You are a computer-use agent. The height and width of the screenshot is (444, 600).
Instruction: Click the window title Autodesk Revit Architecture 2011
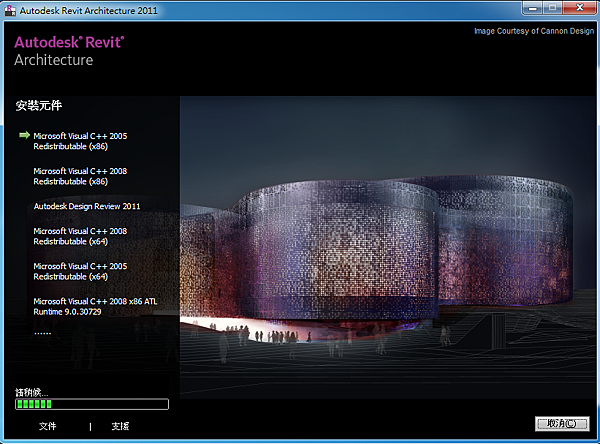[88, 11]
